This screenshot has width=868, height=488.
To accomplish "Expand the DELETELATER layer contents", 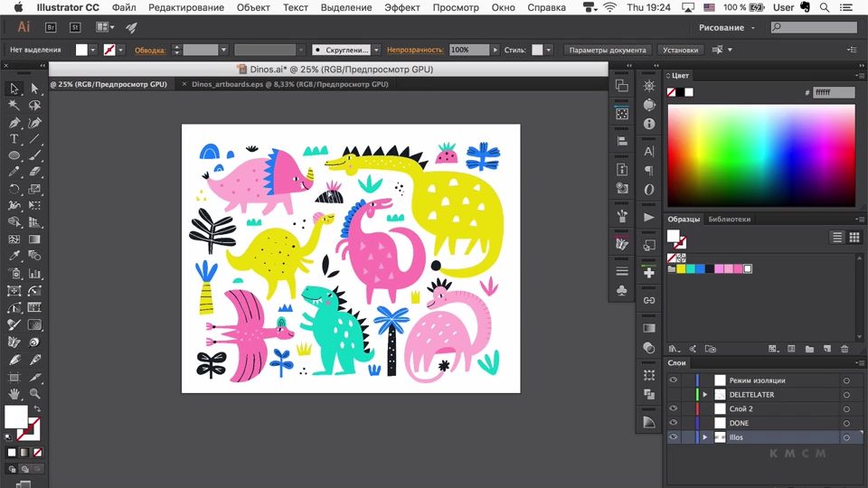I will click(704, 395).
